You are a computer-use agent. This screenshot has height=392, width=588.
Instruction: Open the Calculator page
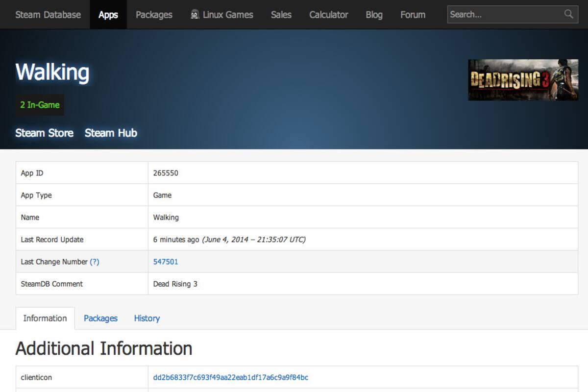pos(329,15)
